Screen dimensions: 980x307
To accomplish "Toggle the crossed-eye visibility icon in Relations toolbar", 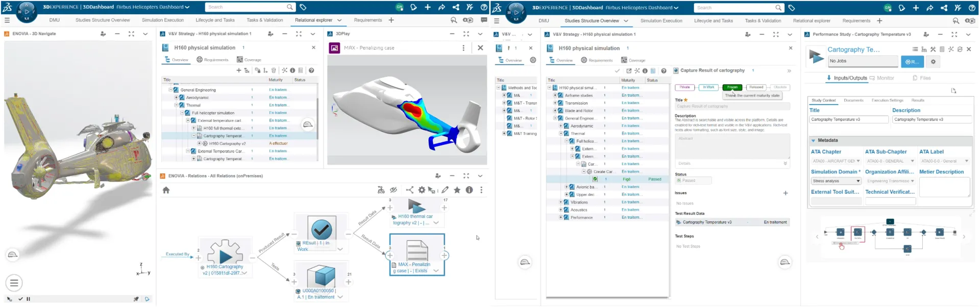I will (x=393, y=190).
